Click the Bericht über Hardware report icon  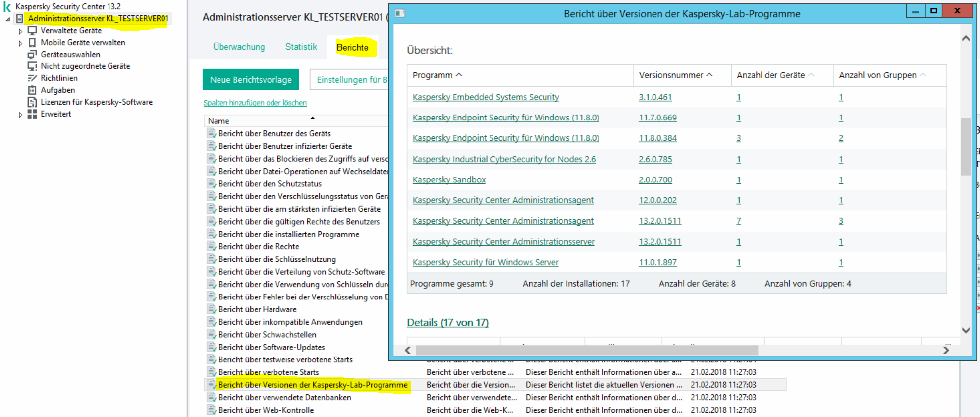(x=212, y=309)
